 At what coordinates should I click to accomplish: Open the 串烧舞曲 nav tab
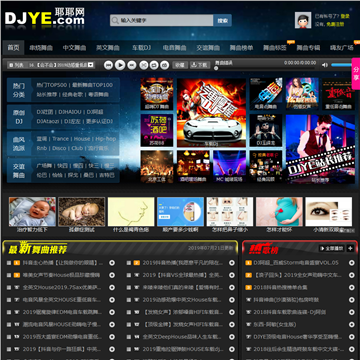click(x=41, y=48)
